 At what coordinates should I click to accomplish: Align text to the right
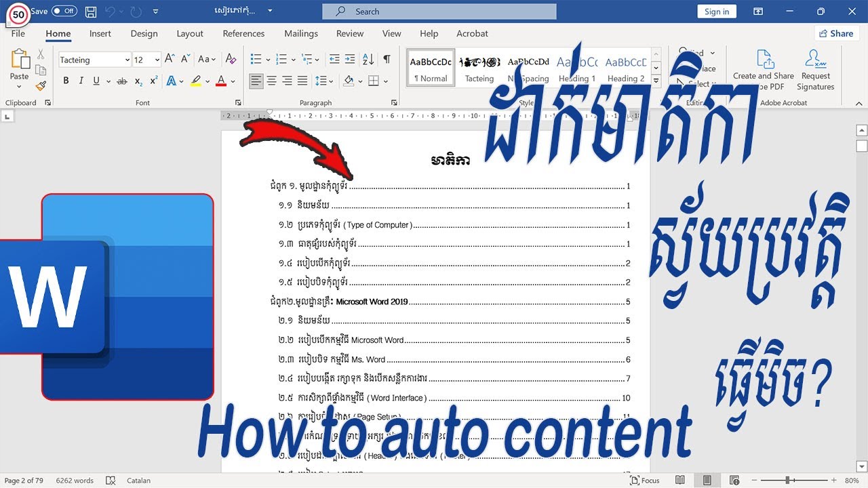click(x=287, y=81)
